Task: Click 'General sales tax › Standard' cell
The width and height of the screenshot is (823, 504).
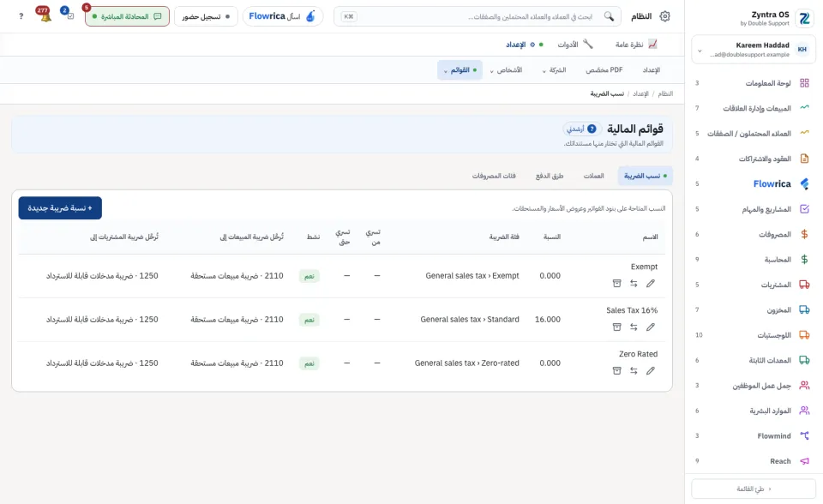Action: tap(470, 319)
